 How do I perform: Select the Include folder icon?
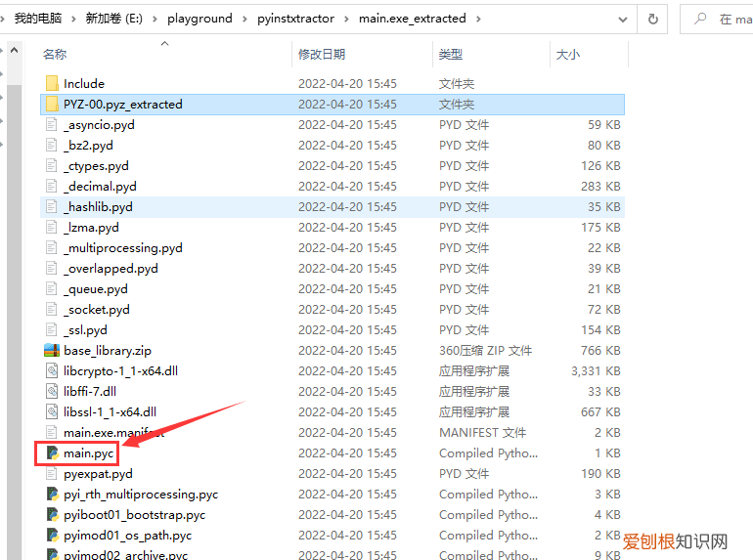(x=52, y=84)
